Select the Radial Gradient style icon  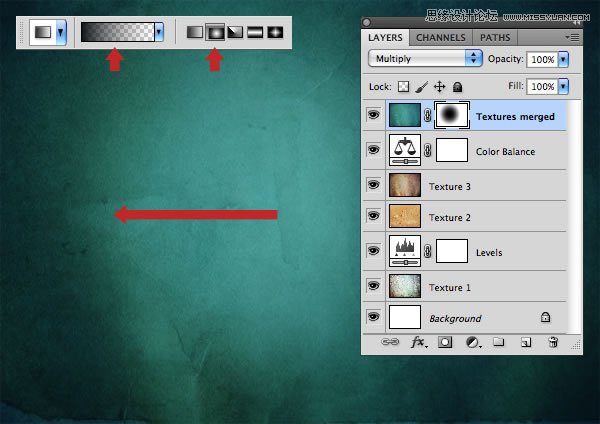(215, 32)
